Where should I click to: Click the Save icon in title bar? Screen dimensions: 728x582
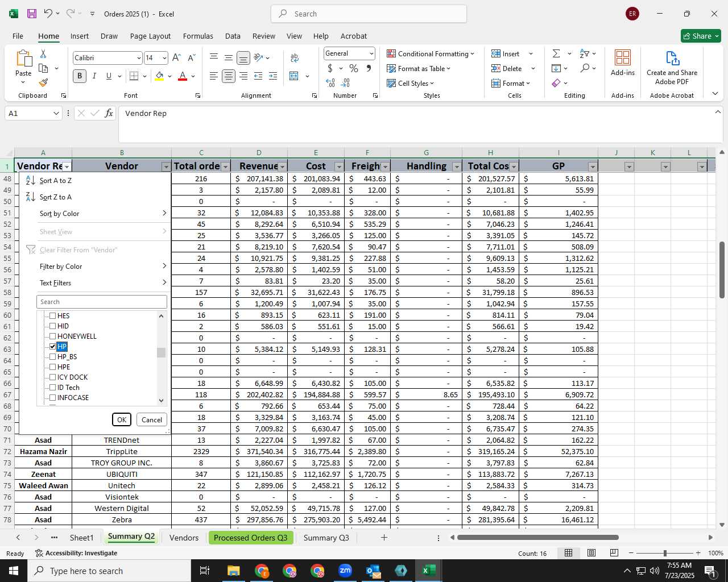(32, 14)
